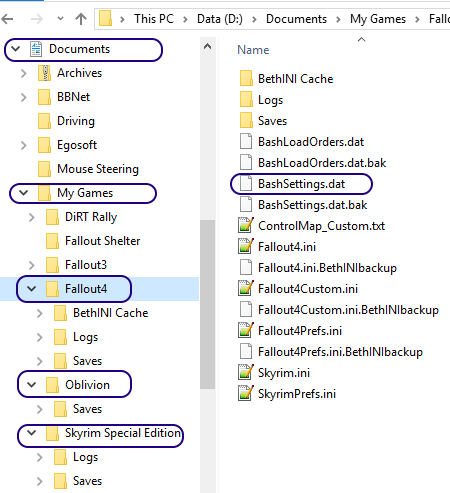This screenshot has width=450, height=493.
Task: Open the recent locations dropdown arrow
Action: point(60,19)
